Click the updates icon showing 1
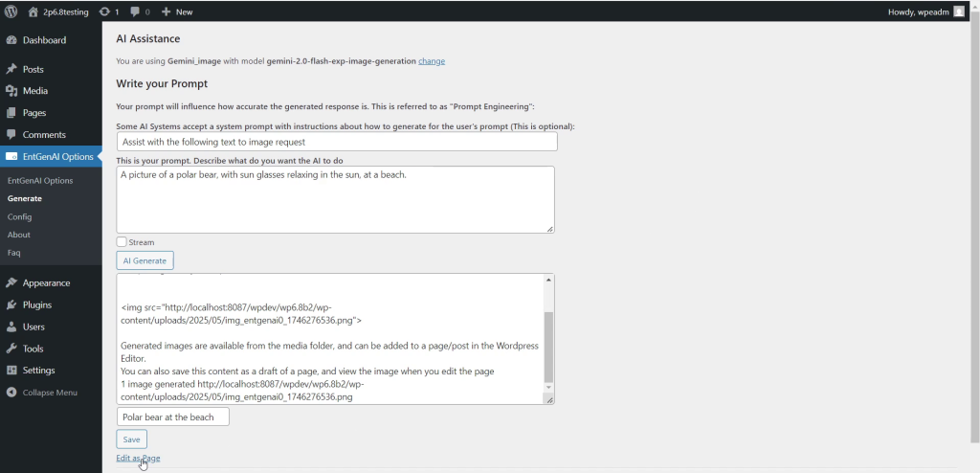 tap(104, 11)
